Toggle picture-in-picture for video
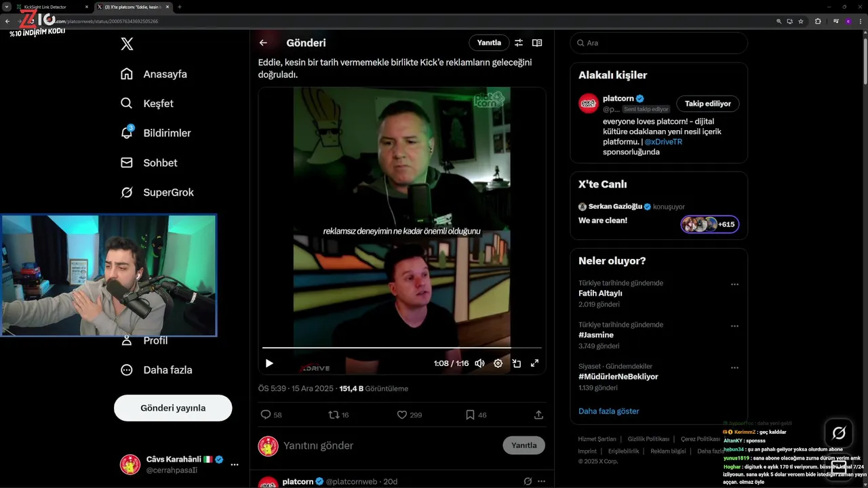Screen dimensions: 868x488 [516, 363]
